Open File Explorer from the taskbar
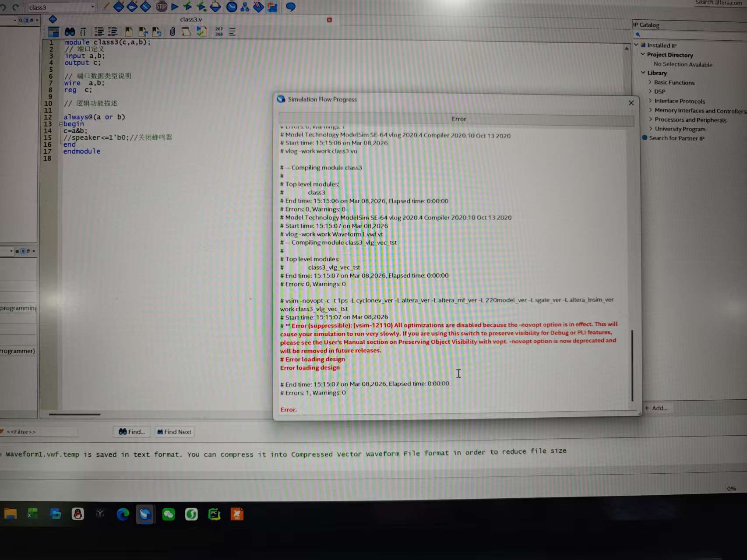Viewport: 747px width, 560px height. coord(10,514)
